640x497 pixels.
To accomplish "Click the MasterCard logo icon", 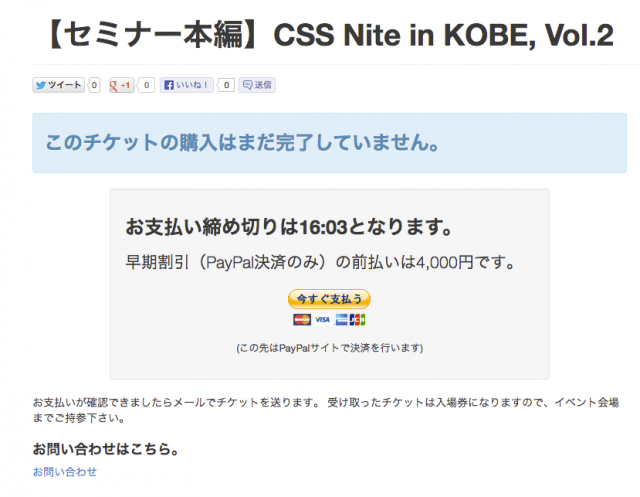I will (300, 320).
